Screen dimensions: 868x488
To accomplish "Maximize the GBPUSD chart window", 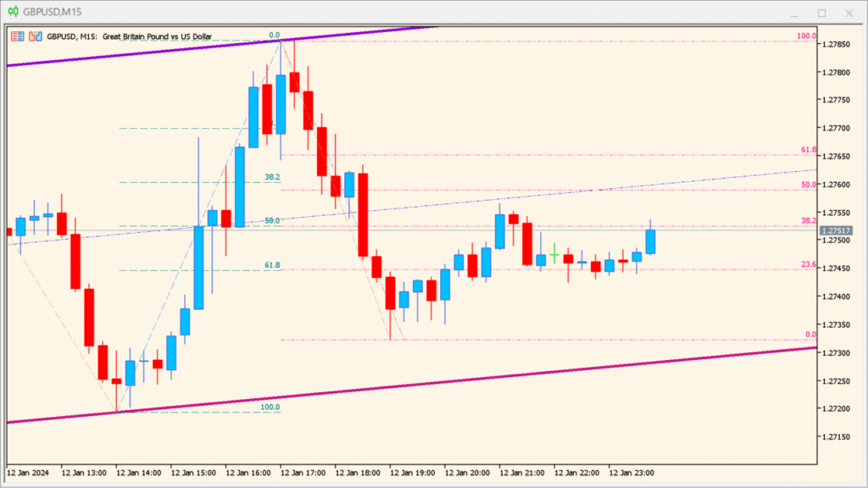I will 821,13.
